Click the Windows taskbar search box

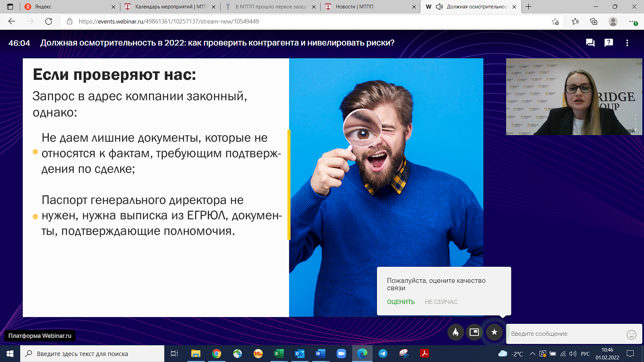click(92, 354)
